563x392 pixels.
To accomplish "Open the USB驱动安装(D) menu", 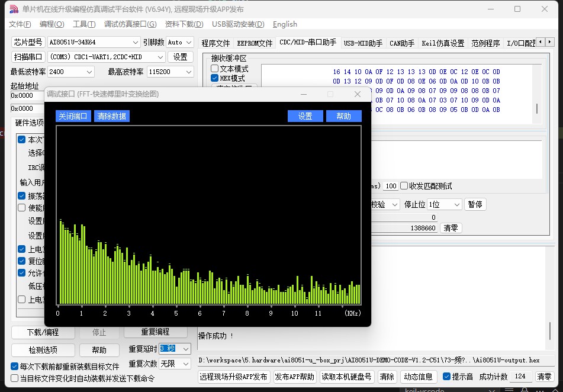I will click(238, 24).
